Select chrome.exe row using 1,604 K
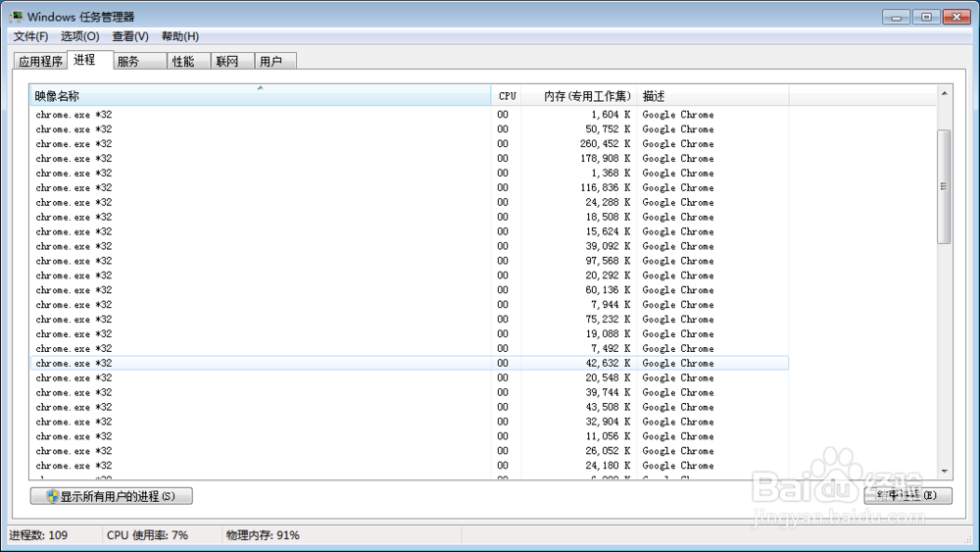 (409, 115)
